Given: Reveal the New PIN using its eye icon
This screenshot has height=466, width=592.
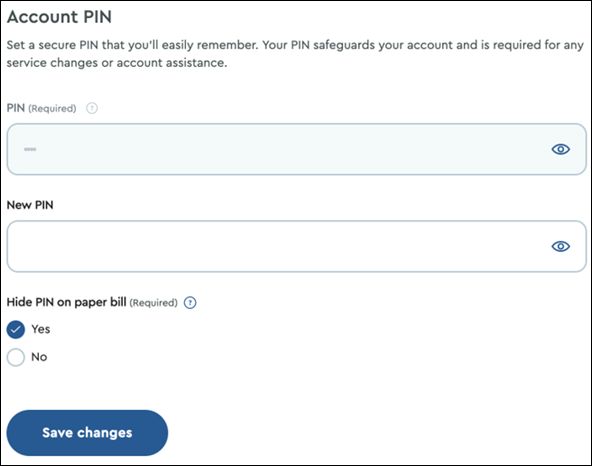Looking at the screenshot, I should click(x=561, y=246).
